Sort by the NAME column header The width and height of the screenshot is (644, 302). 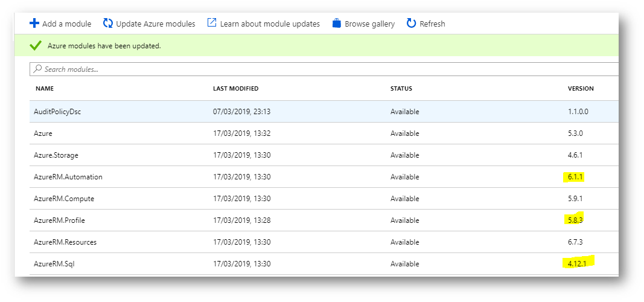[x=45, y=89]
